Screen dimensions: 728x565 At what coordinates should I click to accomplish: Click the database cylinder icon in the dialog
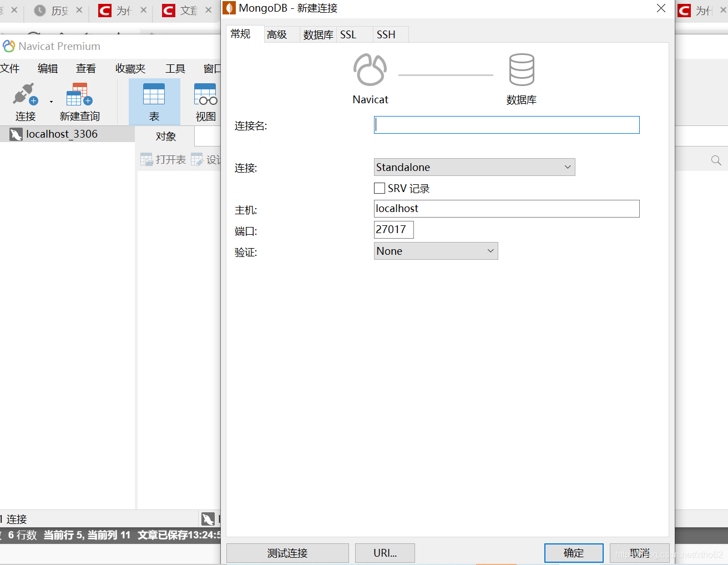pos(522,69)
